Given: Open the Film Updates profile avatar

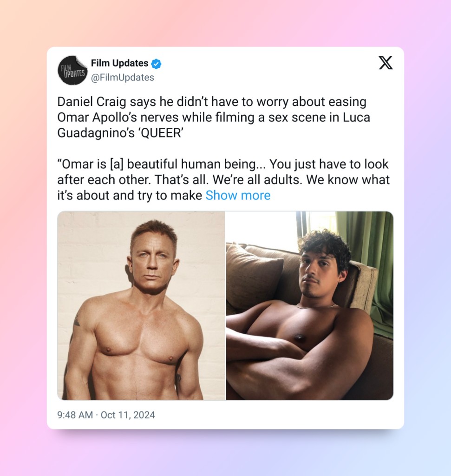Looking at the screenshot, I should [x=72, y=71].
